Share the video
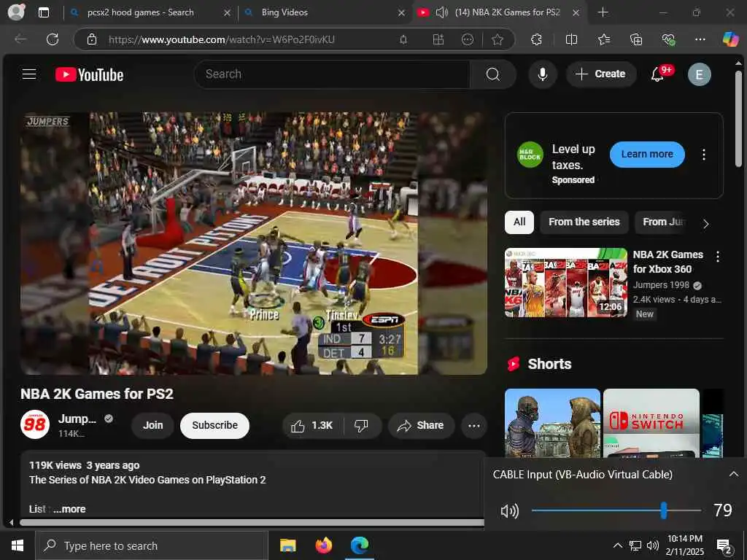Image resolution: width=747 pixels, height=560 pixels. click(x=421, y=425)
